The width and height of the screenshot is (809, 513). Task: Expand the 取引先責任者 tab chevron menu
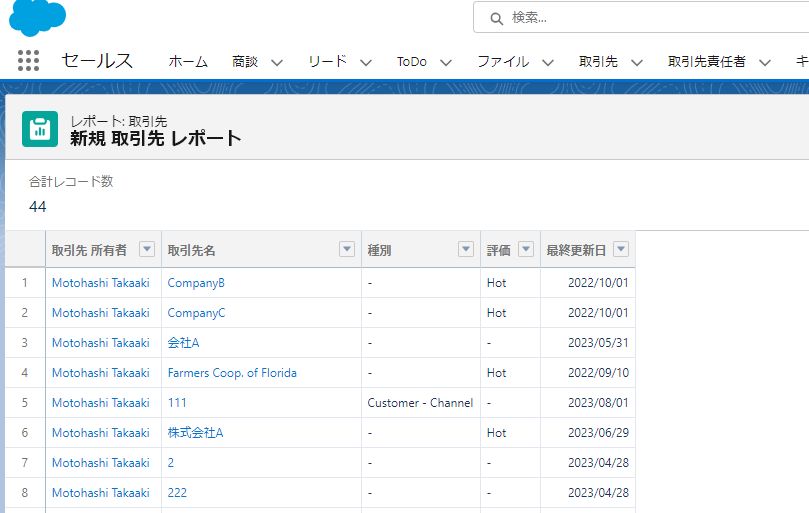point(765,63)
